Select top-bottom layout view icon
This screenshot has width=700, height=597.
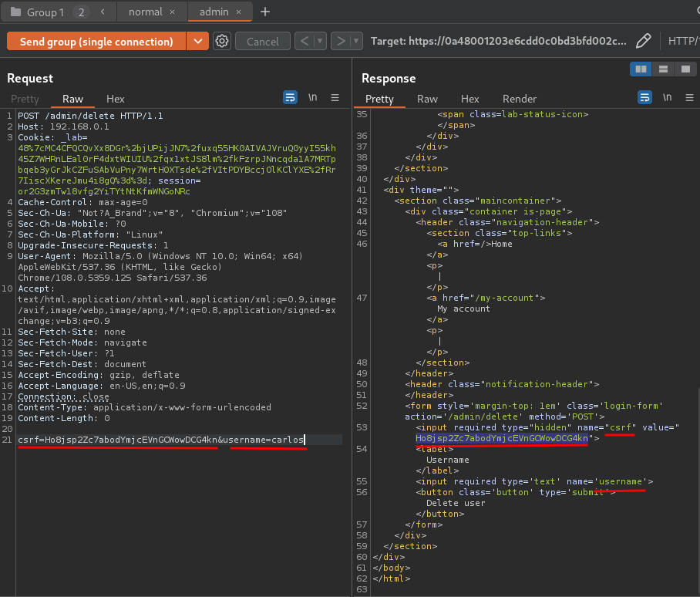pyautogui.click(x=663, y=69)
